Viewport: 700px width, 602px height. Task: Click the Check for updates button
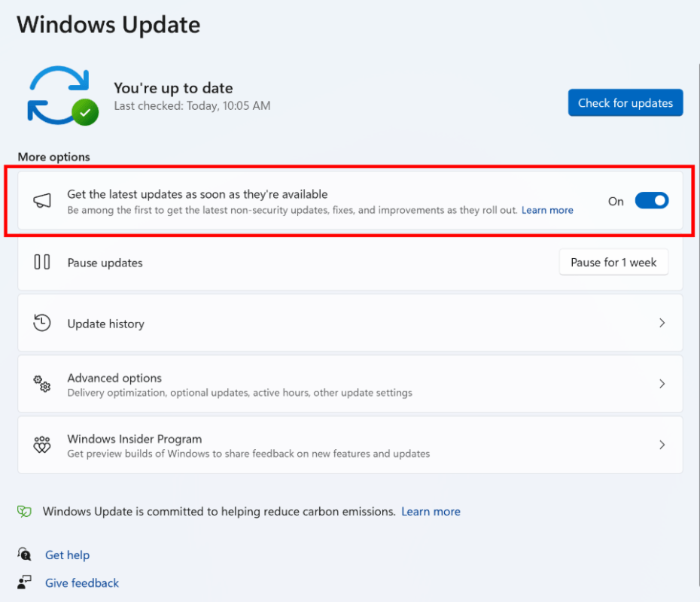[625, 102]
